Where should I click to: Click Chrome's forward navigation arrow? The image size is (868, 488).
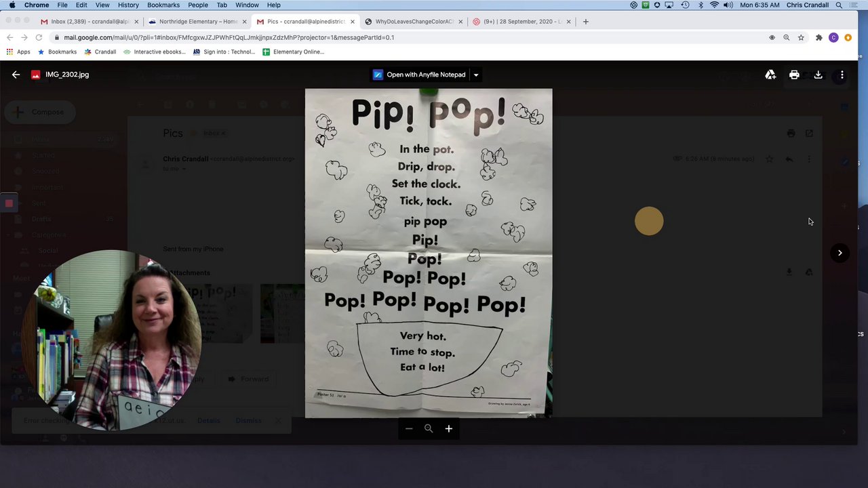[x=24, y=37]
